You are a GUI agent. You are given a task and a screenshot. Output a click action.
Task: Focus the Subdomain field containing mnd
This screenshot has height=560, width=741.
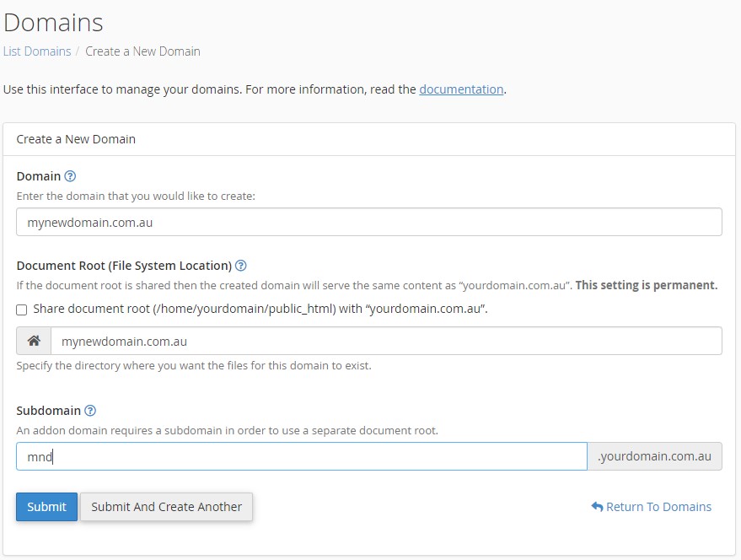tap(302, 456)
